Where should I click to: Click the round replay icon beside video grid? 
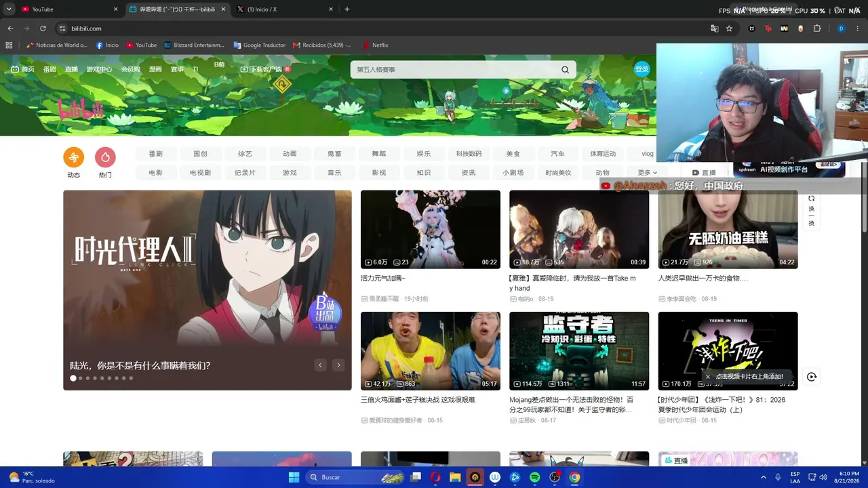[x=812, y=377]
